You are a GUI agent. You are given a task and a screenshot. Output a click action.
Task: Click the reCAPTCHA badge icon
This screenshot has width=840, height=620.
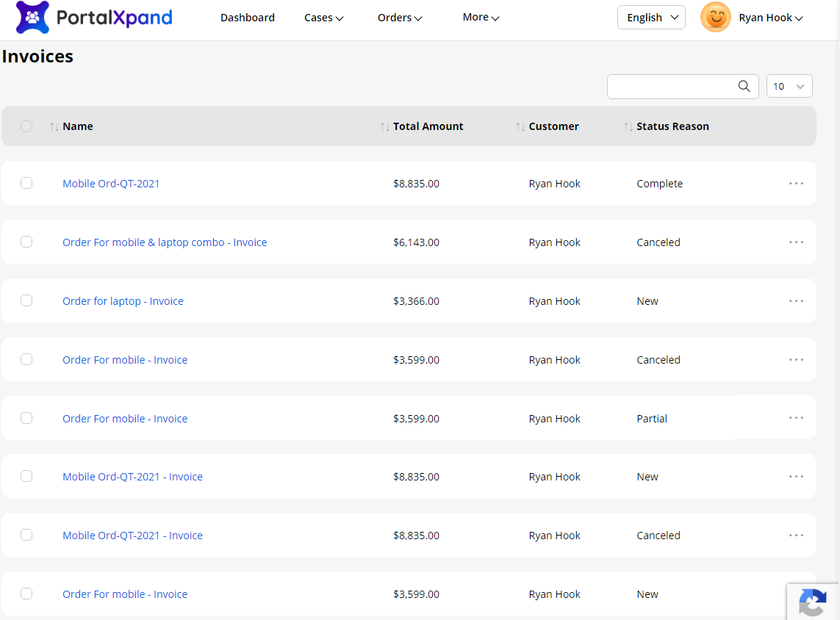click(813, 602)
